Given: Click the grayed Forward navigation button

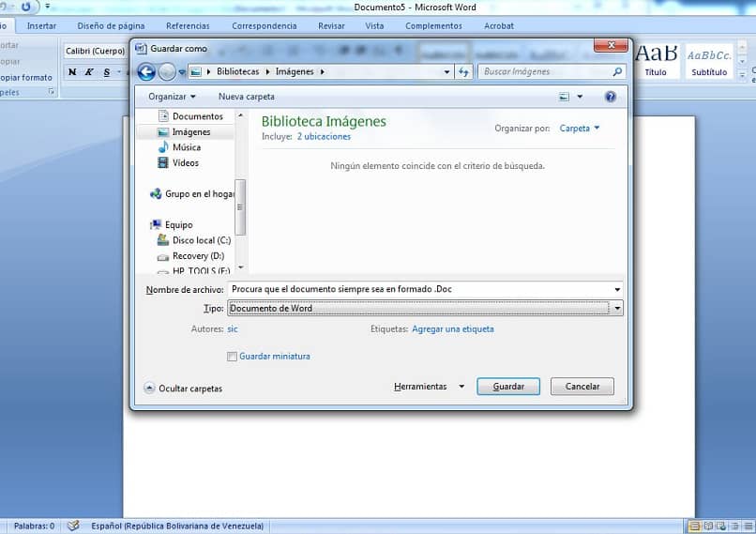Looking at the screenshot, I should [x=167, y=72].
